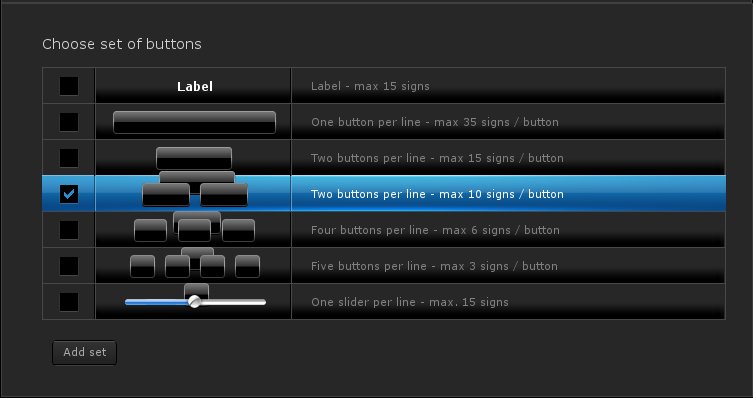The image size is (753, 398).
Task: Check the Label row checkbox
Action: tap(69, 86)
